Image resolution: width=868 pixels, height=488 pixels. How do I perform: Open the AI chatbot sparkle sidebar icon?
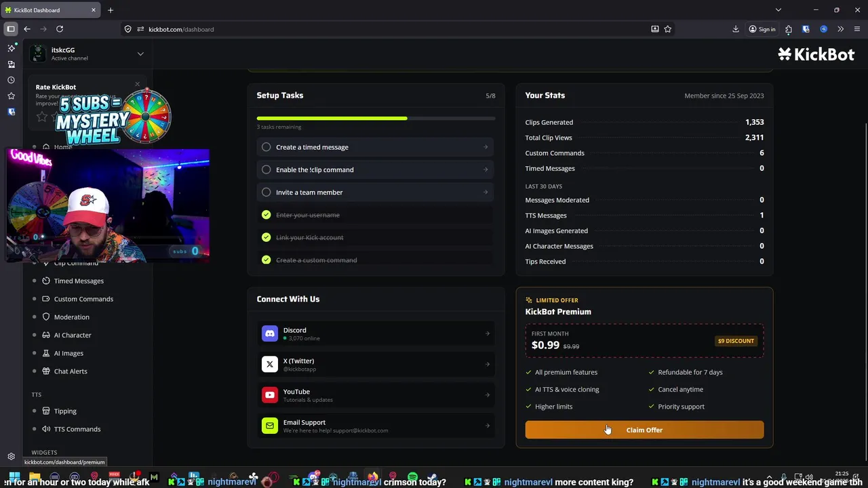click(x=11, y=48)
